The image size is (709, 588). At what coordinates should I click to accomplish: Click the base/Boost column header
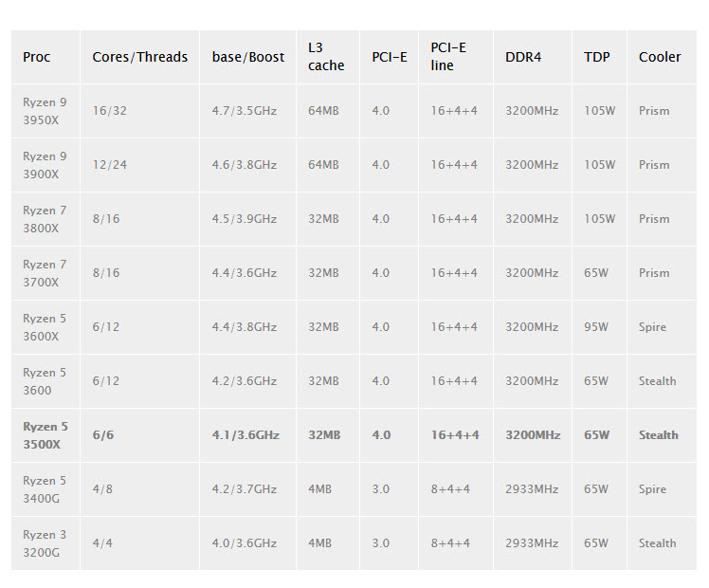(248, 57)
